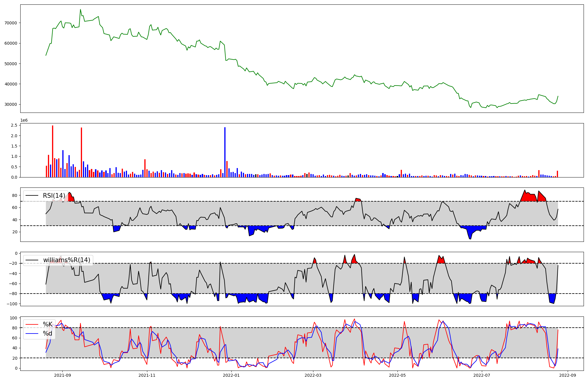The height and width of the screenshot is (382, 588).
Task: Click the %d legend entry
Action: (48, 334)
